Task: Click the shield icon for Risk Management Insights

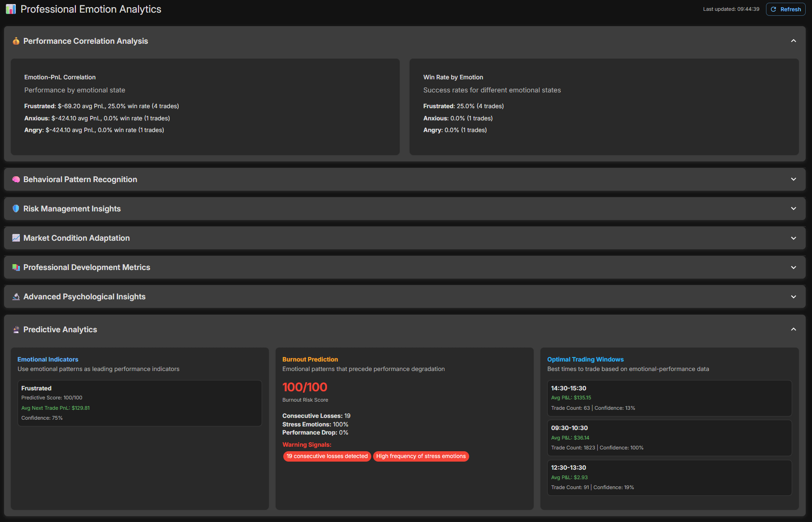Action: [x=16, y=209]
